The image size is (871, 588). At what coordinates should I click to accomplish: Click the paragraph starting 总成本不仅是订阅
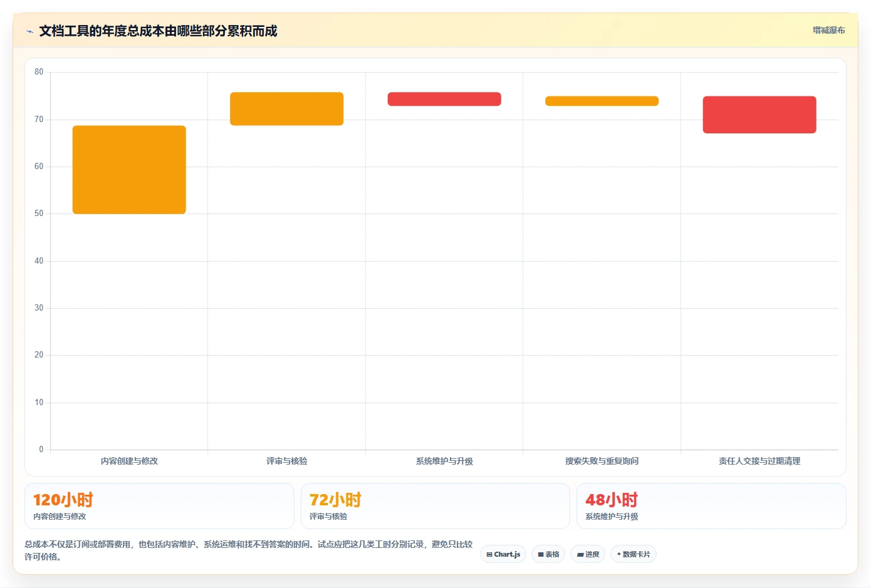pos(249,550)
